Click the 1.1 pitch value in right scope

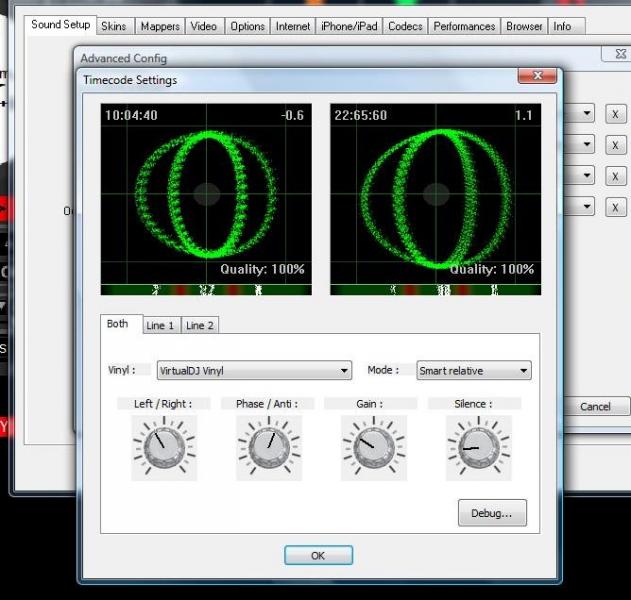(524, 115)
